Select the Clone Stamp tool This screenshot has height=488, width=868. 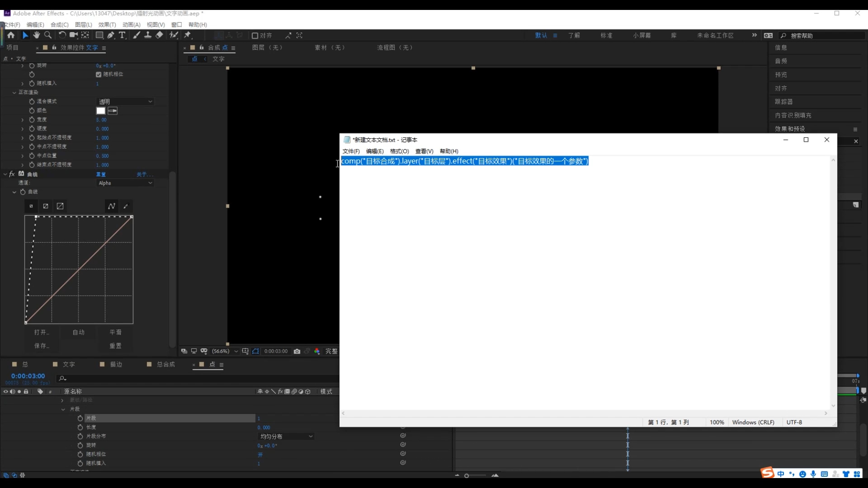click(147, 35)
